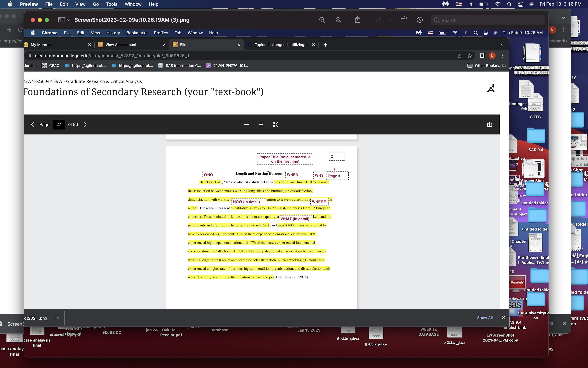The height and width of the screenshot is (368, 588).
Task: Select the SIX RE DO desktop item
Action: tap(112, 332)
